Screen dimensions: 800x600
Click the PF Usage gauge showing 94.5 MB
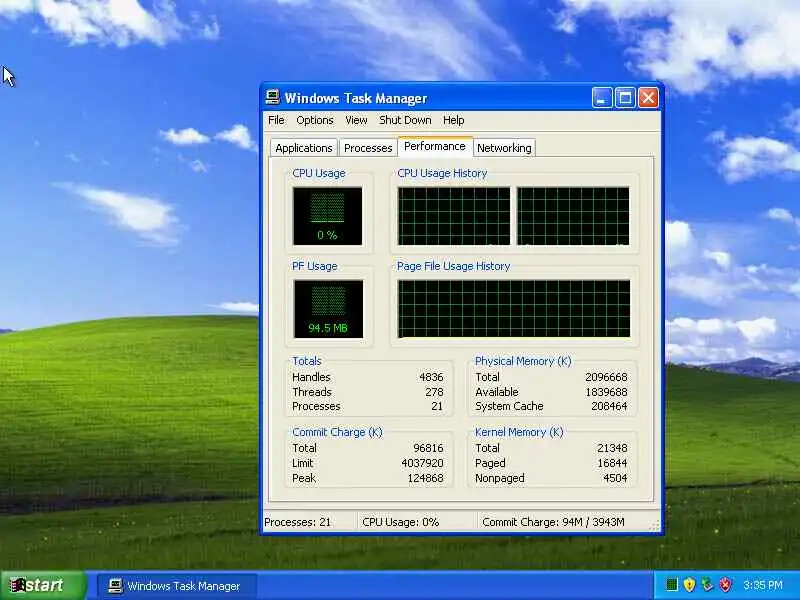click(x=328, y=309)
